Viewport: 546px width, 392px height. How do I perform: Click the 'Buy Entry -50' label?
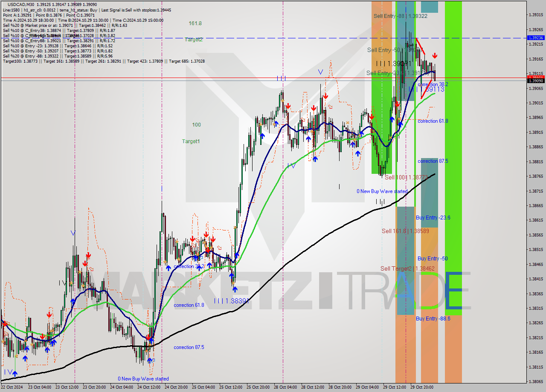pos(433,259)
